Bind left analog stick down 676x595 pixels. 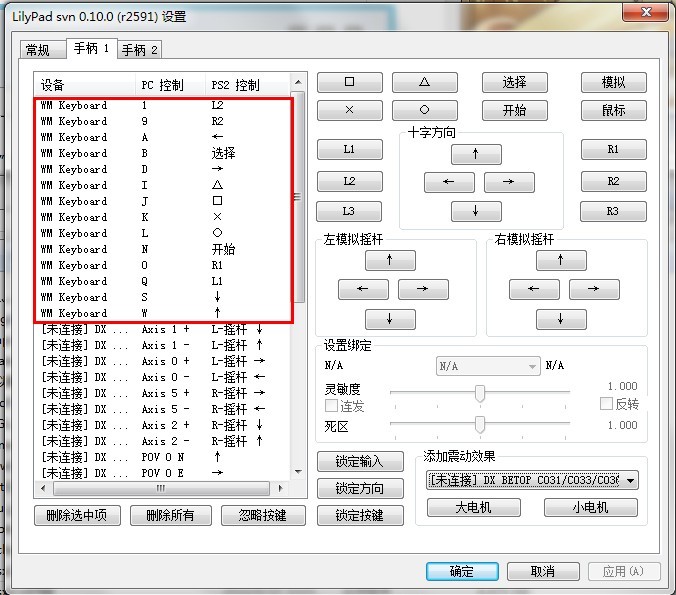tap(390, 319)
